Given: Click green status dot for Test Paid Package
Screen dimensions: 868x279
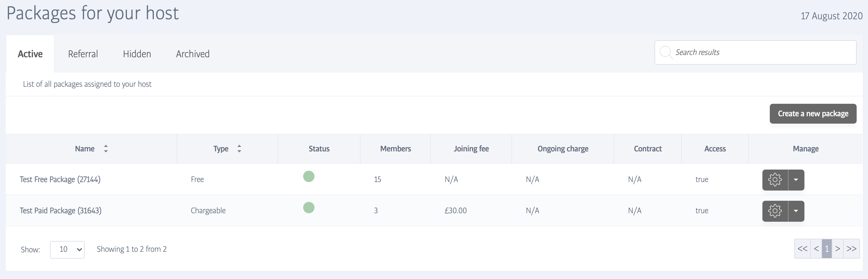Looking at the screenshot, I should coord(309,208).
